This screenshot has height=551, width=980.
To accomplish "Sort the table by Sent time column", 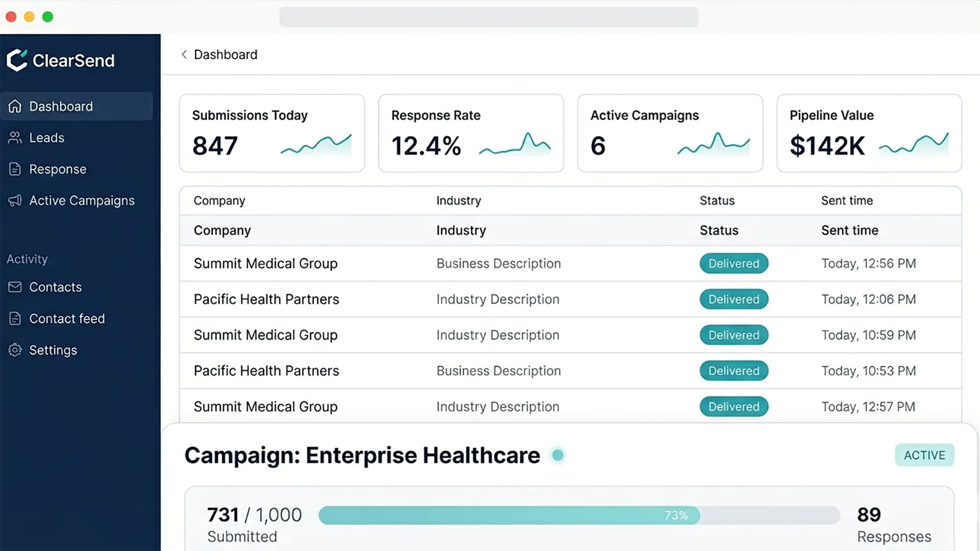I will pyautogui.click(x=847, y=200).
